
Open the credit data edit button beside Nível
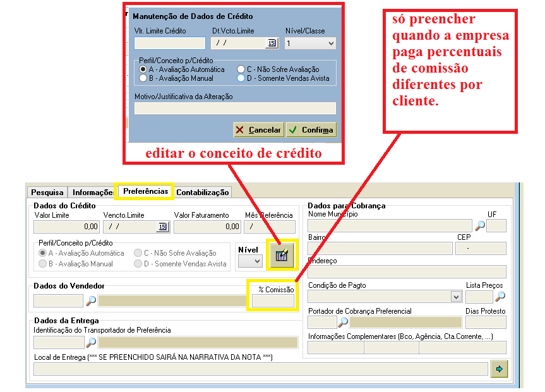282,255
